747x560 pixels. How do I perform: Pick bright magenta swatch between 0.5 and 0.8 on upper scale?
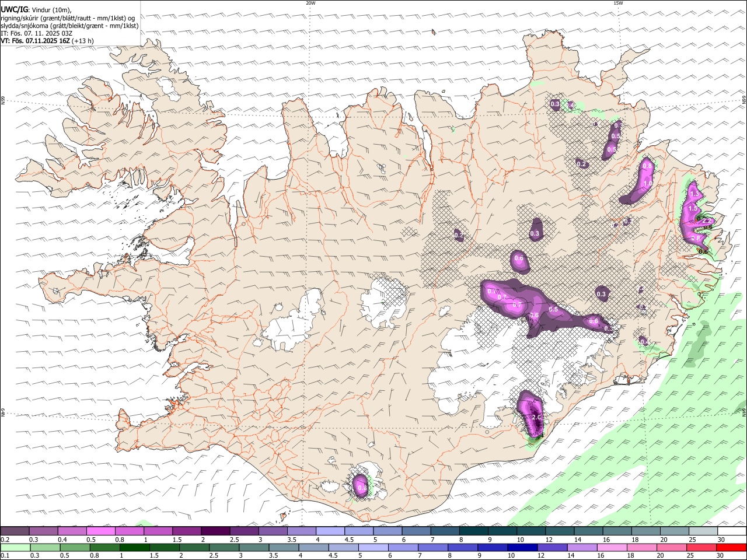click(x=101, y=531)
